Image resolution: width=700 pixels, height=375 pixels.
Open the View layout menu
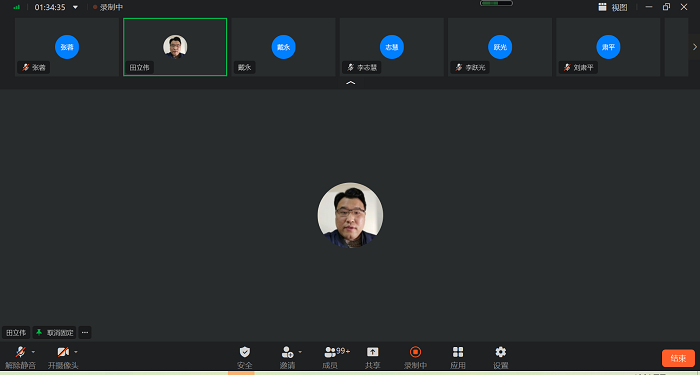pos(613,7)
